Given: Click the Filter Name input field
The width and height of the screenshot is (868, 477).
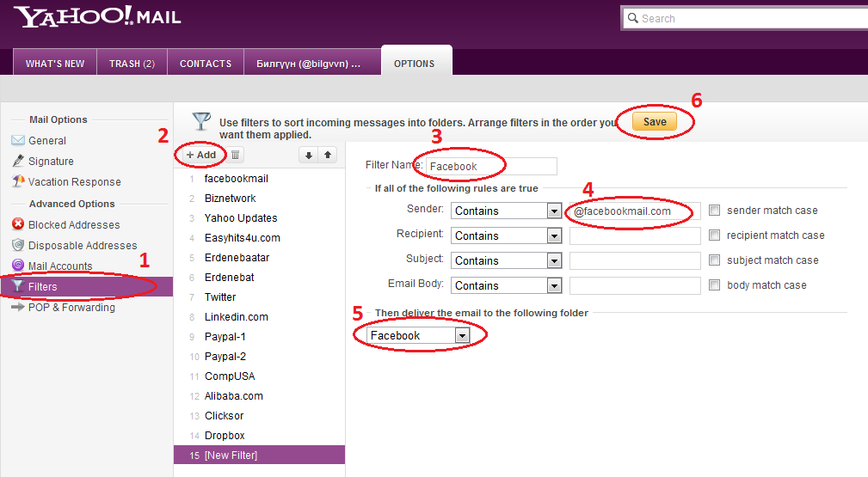Looking at the screenshot, I should tap(491, 166).
